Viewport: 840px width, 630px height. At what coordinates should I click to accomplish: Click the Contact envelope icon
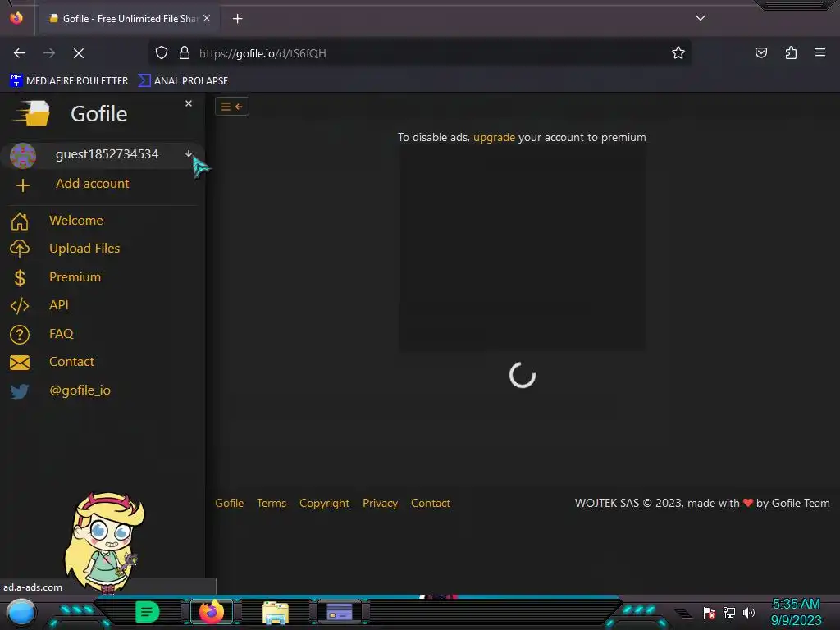(20, 363)
